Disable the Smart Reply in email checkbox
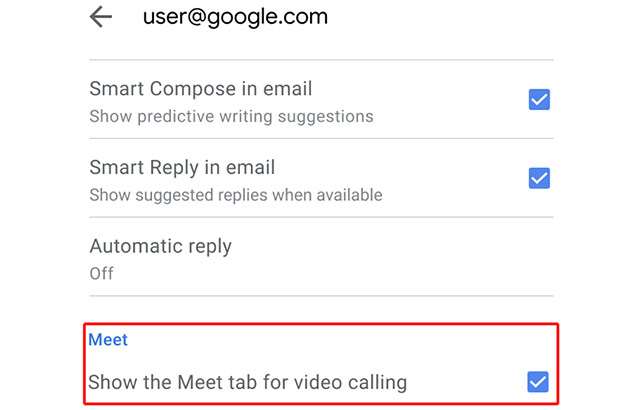640x410 pixels. coord(539,178)
